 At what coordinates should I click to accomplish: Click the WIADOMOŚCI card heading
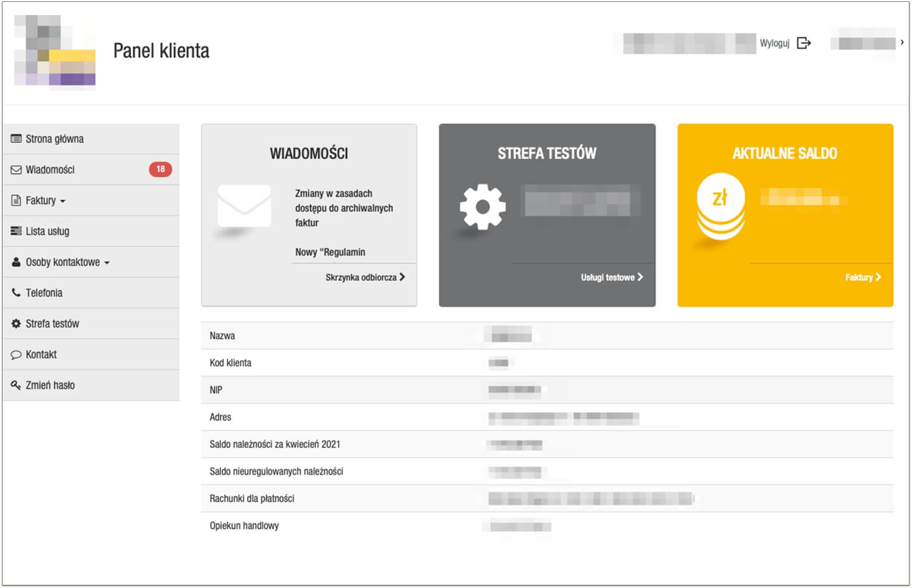[x=309, y=153]
